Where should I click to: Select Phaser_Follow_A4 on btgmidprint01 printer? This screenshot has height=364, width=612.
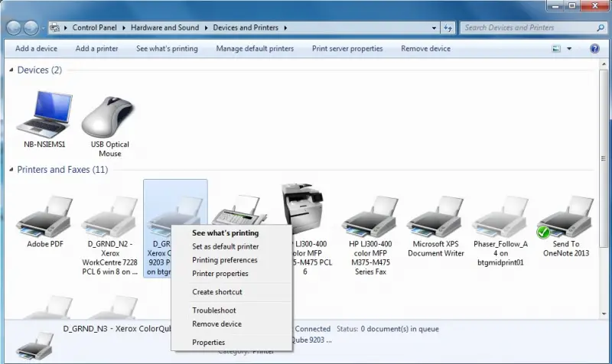click(500, 216)
